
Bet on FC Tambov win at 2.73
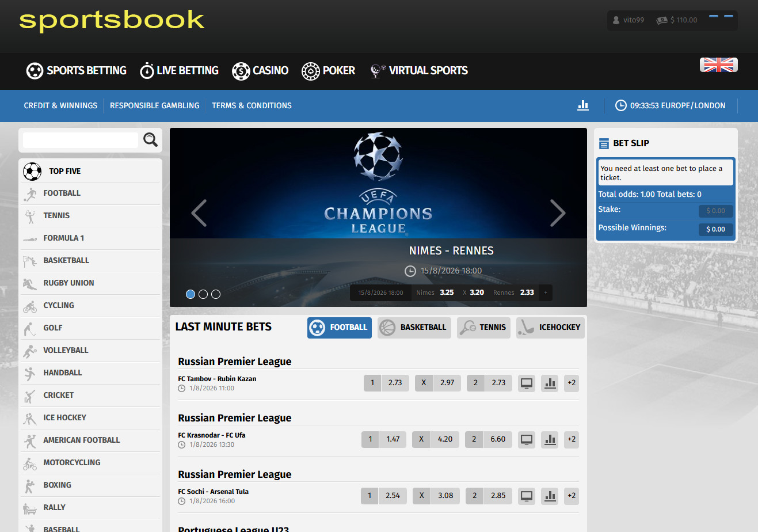386,383
